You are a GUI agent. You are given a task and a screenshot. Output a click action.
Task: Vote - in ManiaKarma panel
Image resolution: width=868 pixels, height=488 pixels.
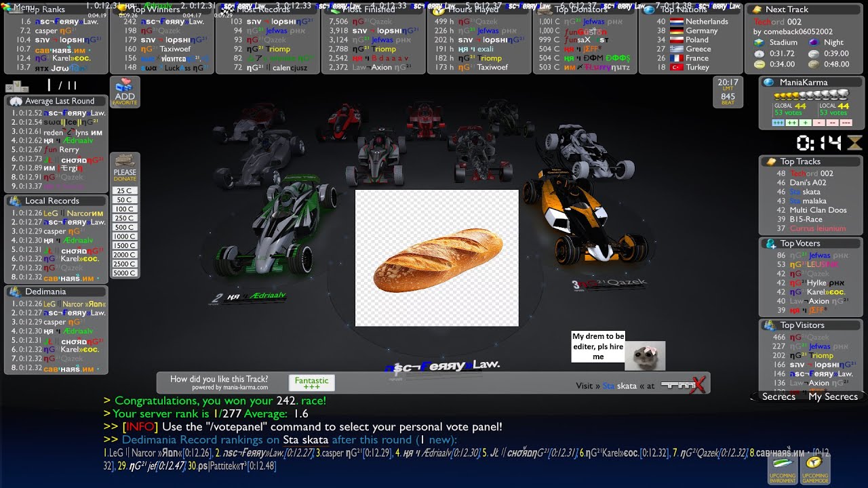[x=820, y=123]
